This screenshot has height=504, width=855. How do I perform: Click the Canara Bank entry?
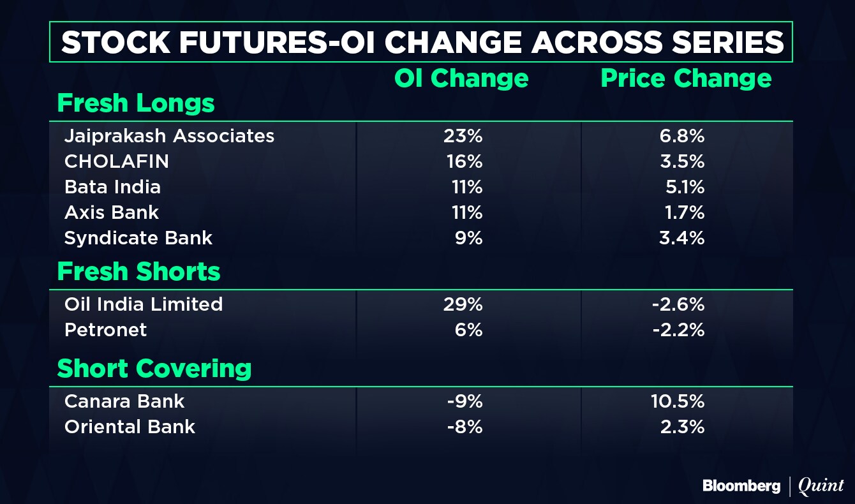(124, 401)
